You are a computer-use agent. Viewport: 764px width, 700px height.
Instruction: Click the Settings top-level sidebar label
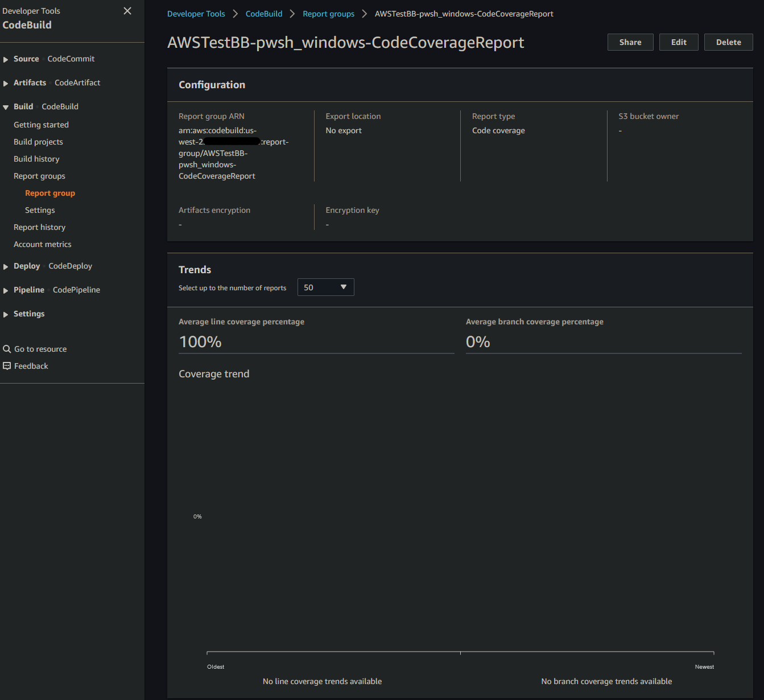[x=29, y=314]
